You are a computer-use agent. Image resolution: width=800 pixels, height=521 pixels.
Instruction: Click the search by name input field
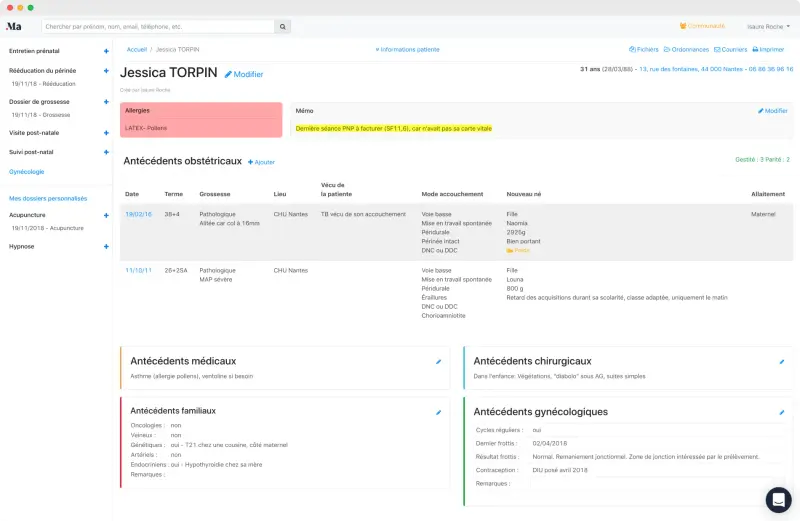pyautogui.click(x=158, y=27)
